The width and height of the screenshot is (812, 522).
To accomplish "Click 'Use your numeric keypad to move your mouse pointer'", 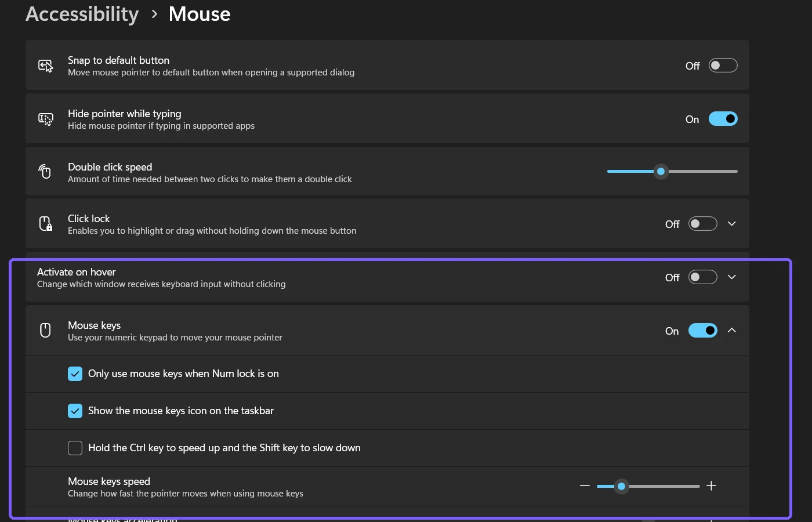I will coord(175,338).
